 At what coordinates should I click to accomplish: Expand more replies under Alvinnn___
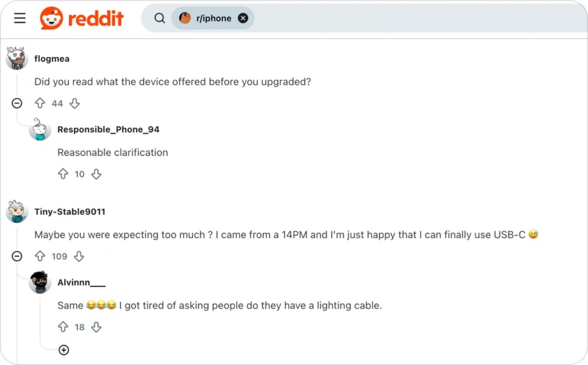(x=64, y=350)
